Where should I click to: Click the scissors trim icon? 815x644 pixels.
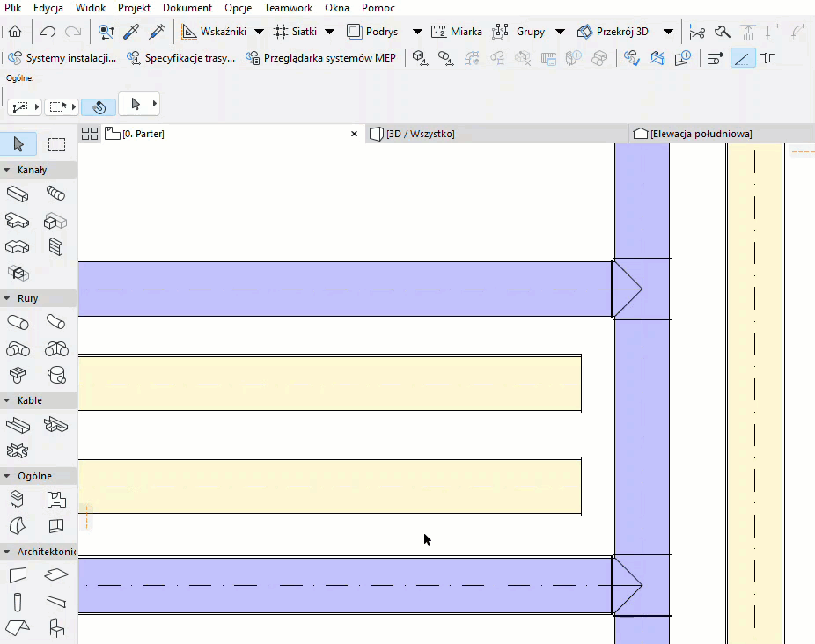697,32
